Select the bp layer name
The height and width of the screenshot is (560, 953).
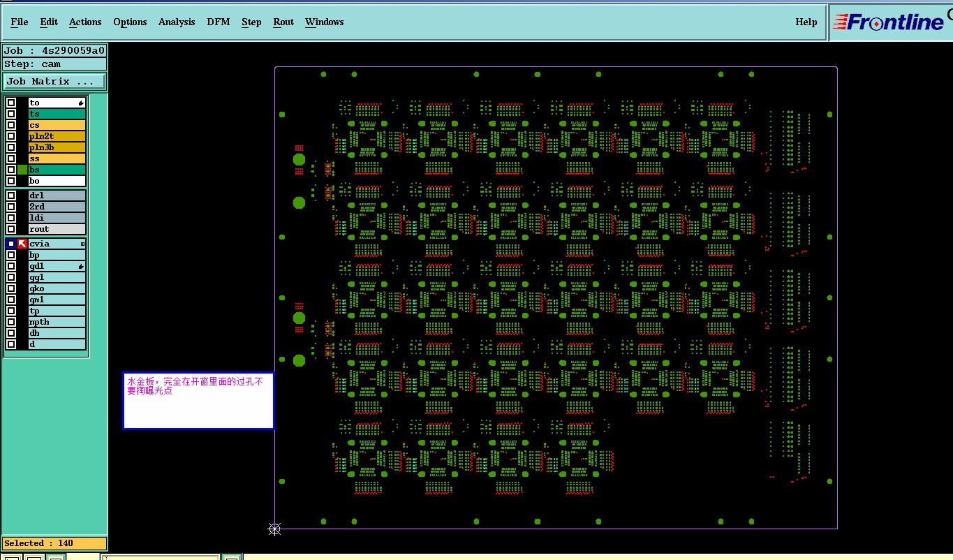tap(57, 255)
